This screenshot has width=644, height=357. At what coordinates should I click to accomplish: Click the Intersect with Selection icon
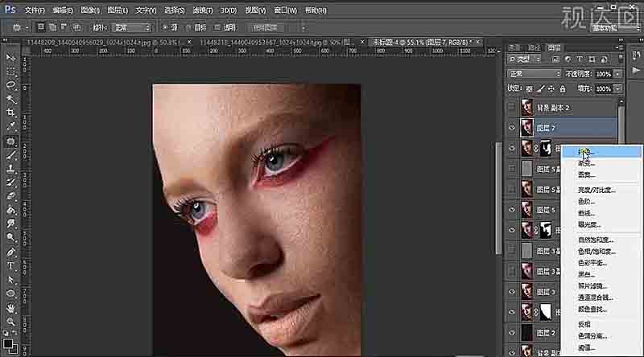coord(76,27)
